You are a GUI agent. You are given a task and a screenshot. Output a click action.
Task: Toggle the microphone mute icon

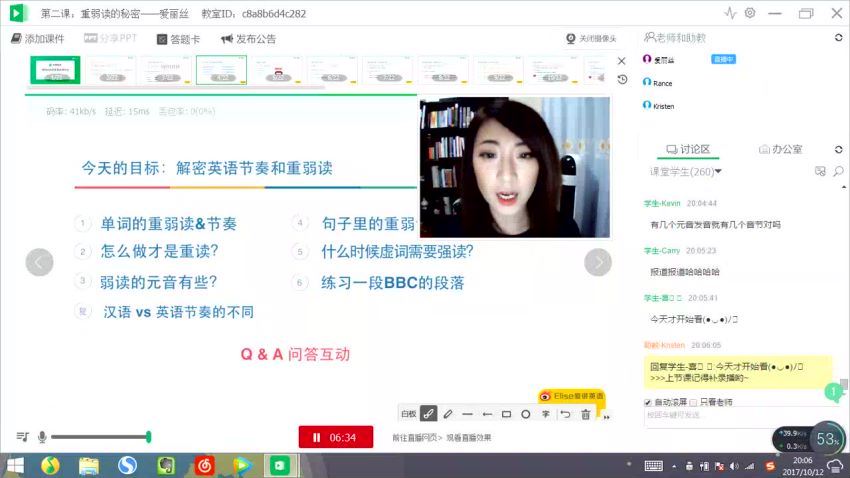[42, 437]
